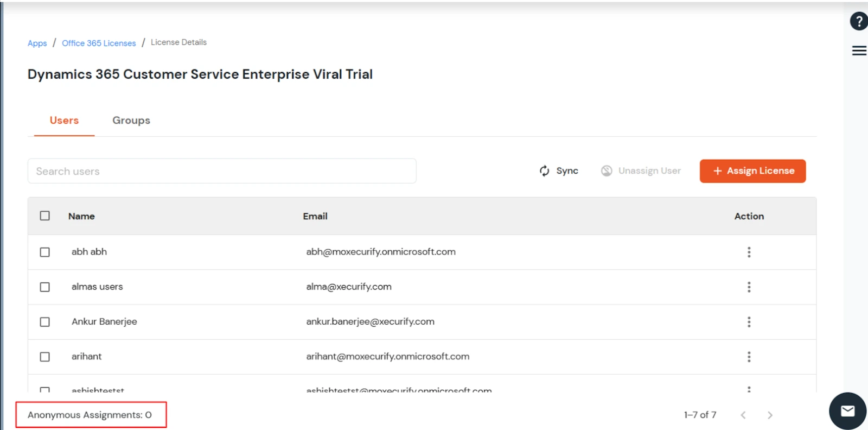Screen dimensions: 868x430
Task: Open action menu for arihant
Action: click(x=749, y=357)
